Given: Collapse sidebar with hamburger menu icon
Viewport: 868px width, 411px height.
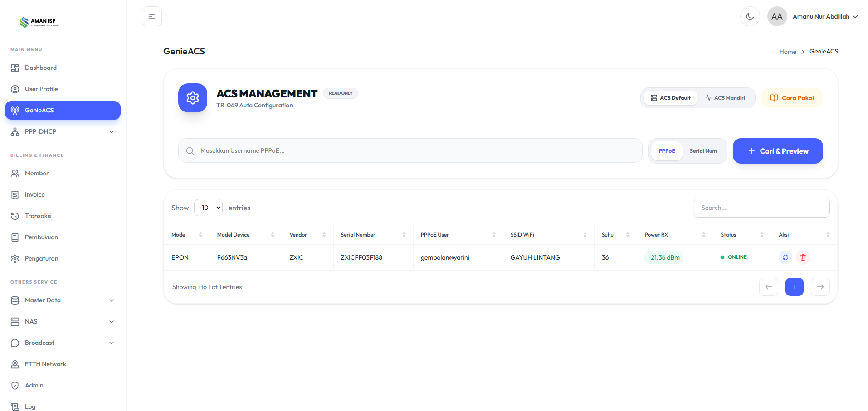Looking at the screenshot, I should point(152,16).
